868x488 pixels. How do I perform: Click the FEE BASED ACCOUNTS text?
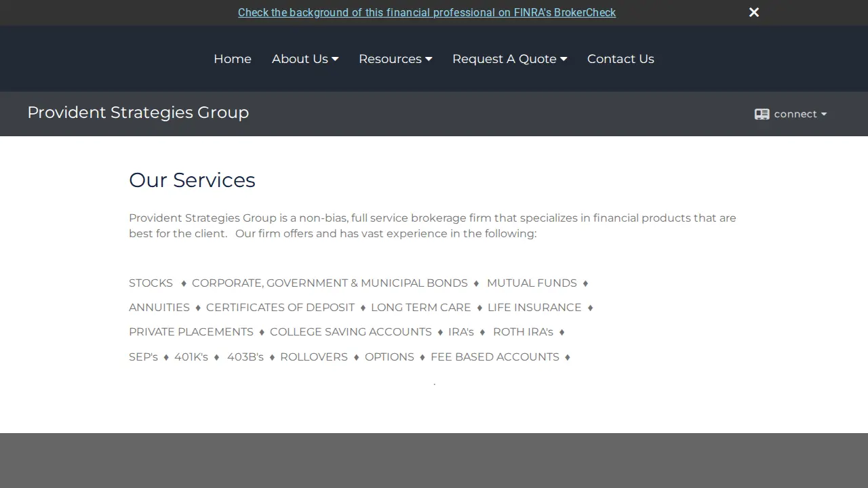[495, 357]
